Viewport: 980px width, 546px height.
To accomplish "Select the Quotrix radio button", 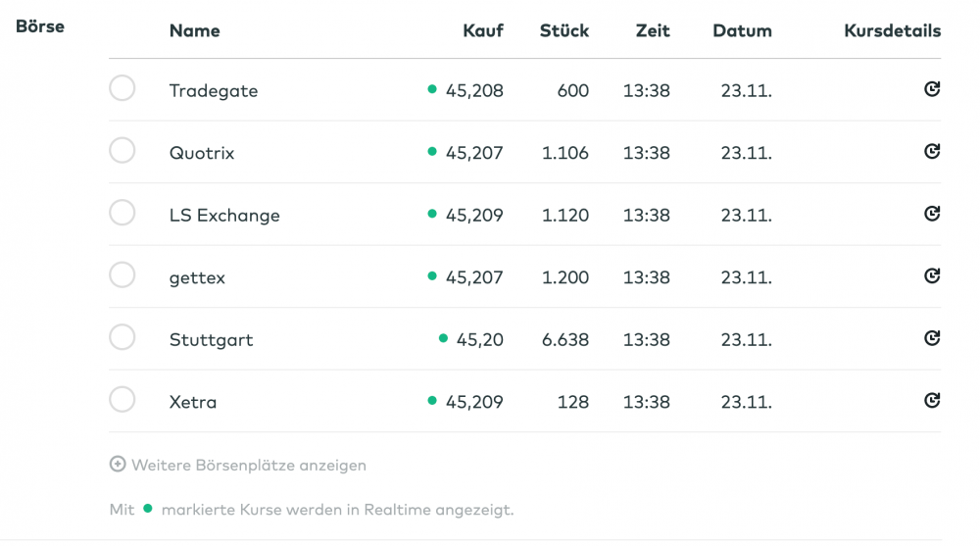I will [122, 151].
